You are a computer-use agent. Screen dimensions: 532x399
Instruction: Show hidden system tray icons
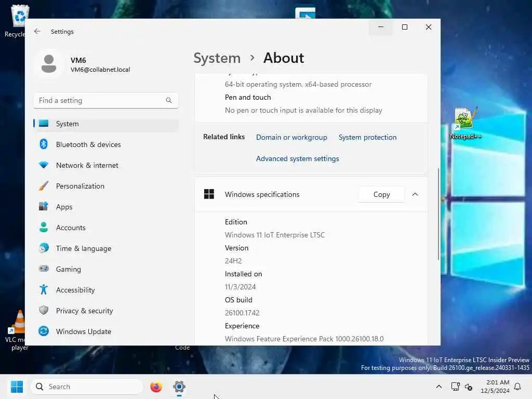[438, 387]
